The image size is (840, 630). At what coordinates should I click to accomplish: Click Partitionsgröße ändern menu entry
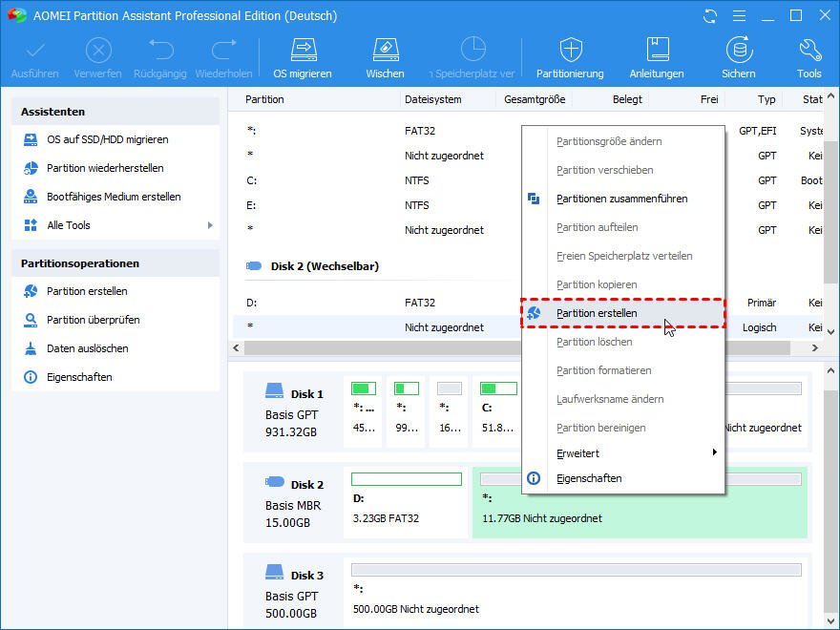(x=623, y=141)
